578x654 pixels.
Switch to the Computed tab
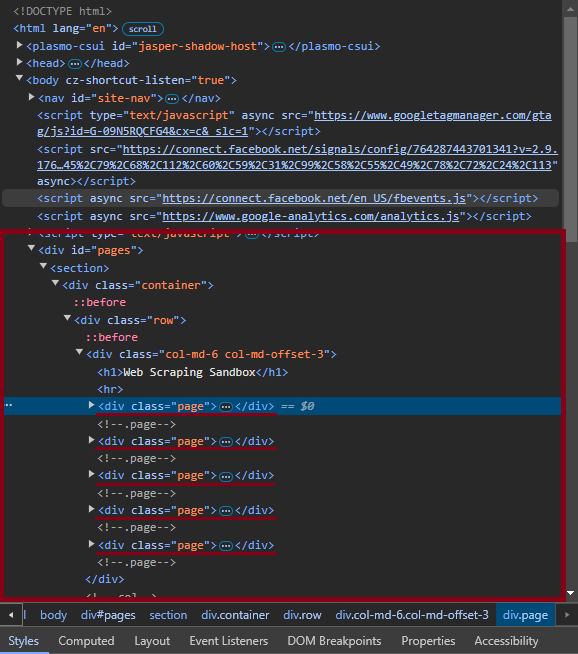(86, 641)
